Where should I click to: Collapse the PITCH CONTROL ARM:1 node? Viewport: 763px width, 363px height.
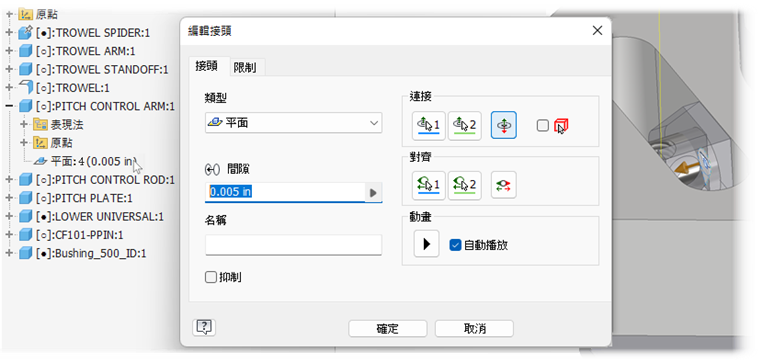[9, 106]
